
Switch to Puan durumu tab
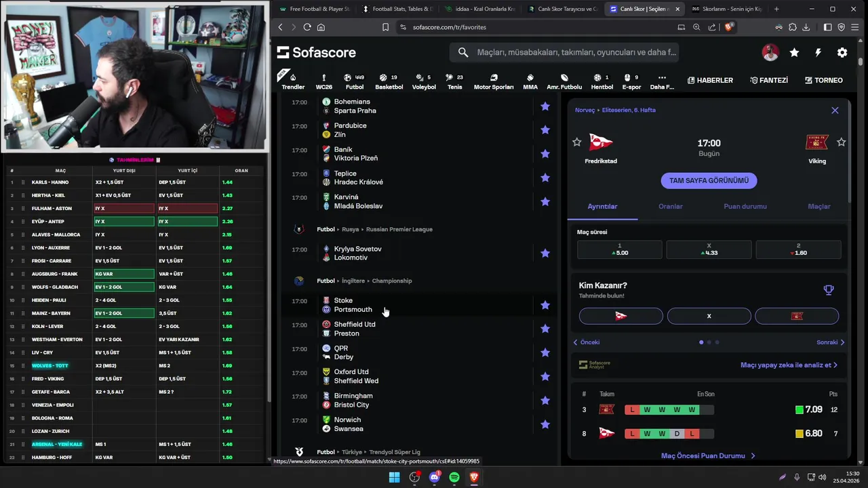[x=745, y=206]
